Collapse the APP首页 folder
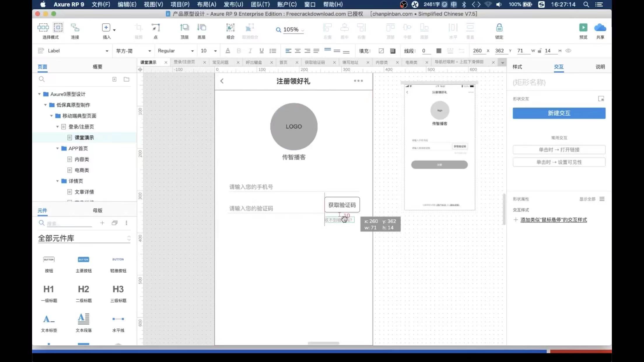The height and width of the screenshot is (362, 644). tap(57, 148)
